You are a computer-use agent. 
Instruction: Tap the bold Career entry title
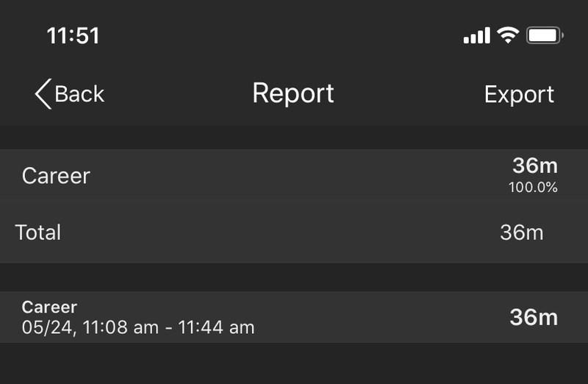49,307
